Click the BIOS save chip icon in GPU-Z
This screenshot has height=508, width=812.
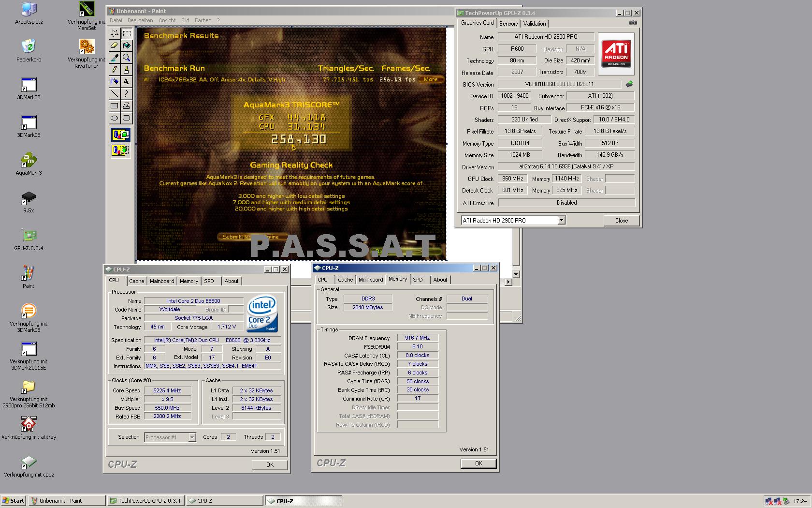click(x=629, y=84)
